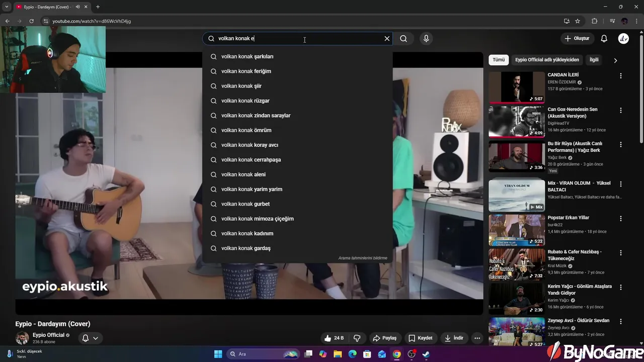Open a new browser tab
Viewport: 644px width, 362px height.
[98, 7]
